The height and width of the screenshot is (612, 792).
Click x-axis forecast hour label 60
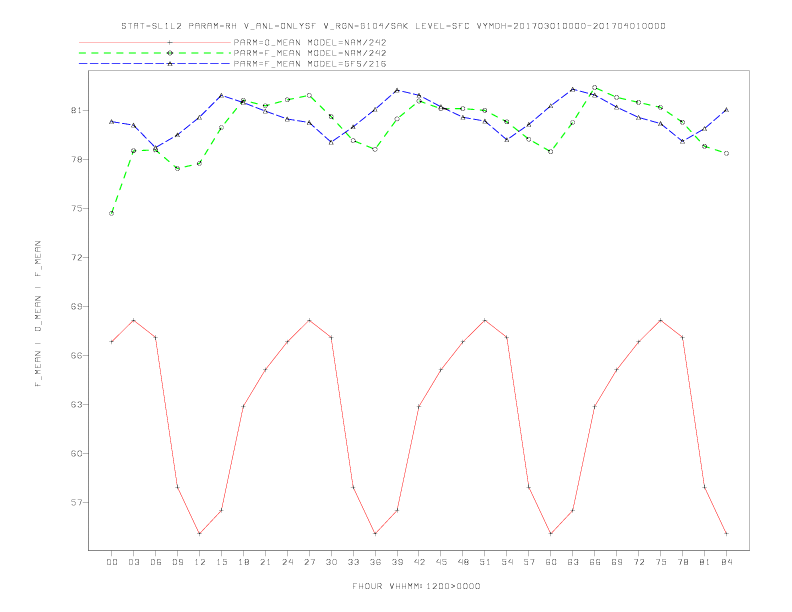coord(551,562)
